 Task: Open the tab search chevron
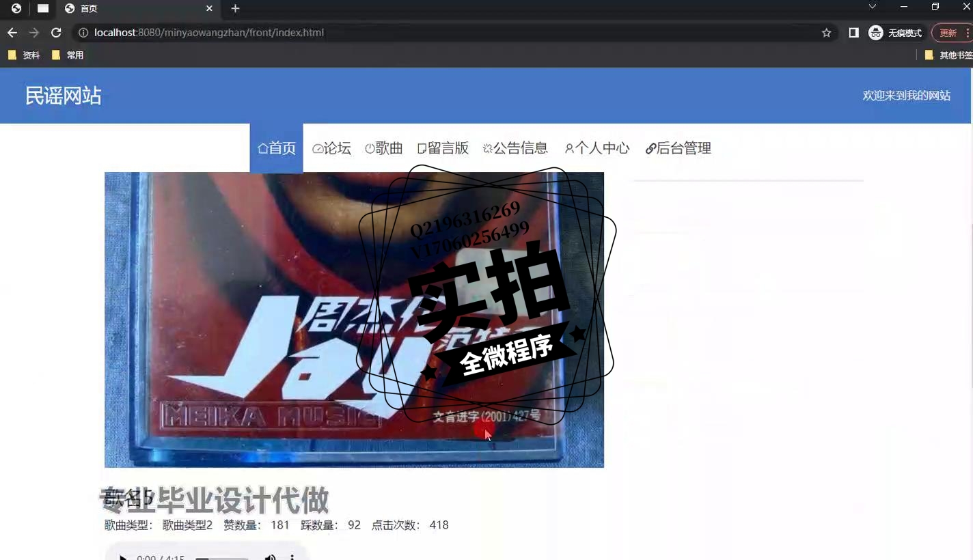pos(872,7)
